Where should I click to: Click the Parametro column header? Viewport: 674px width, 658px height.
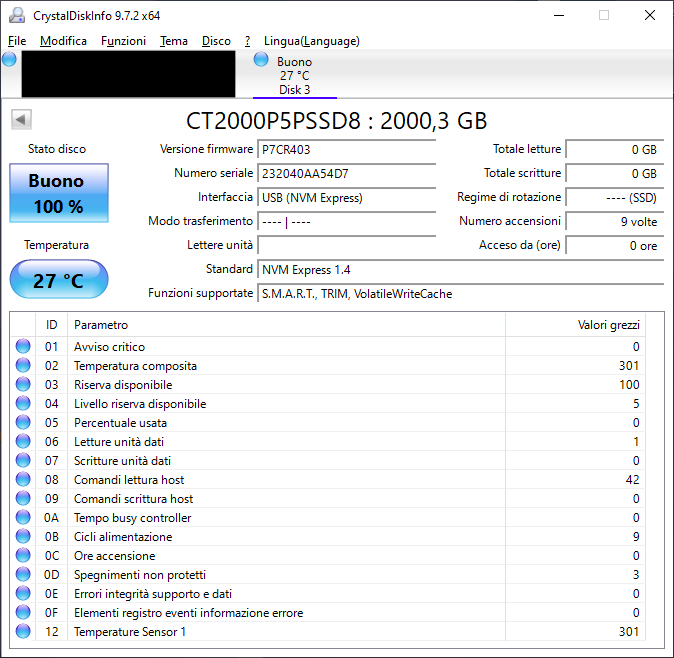coord(286,325)
